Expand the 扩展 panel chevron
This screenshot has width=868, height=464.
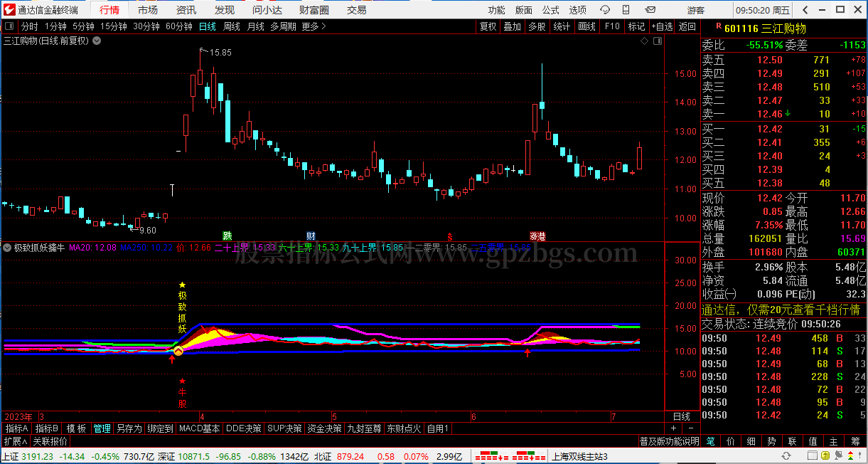pyautogui.click(x=15, y=441)
